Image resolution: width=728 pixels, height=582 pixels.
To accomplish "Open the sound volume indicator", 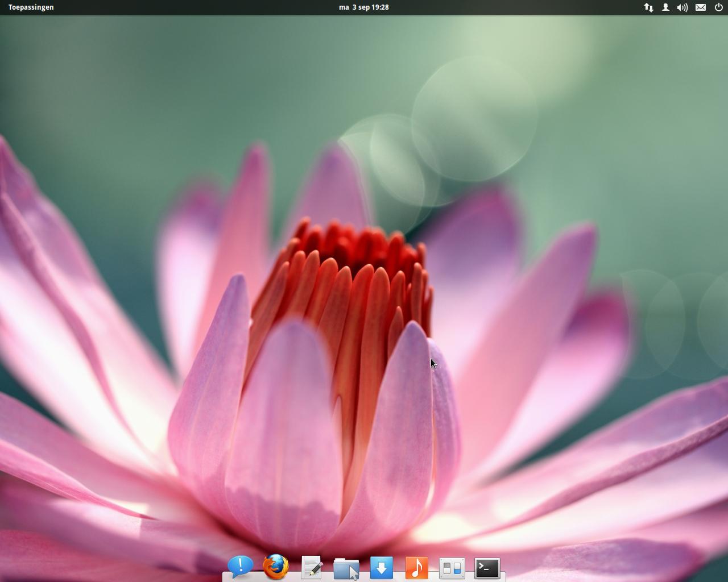I will [x=682, y=7].
